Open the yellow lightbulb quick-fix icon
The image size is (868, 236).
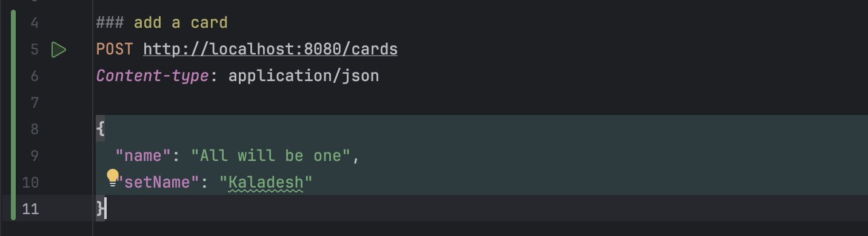coord(113,177)
